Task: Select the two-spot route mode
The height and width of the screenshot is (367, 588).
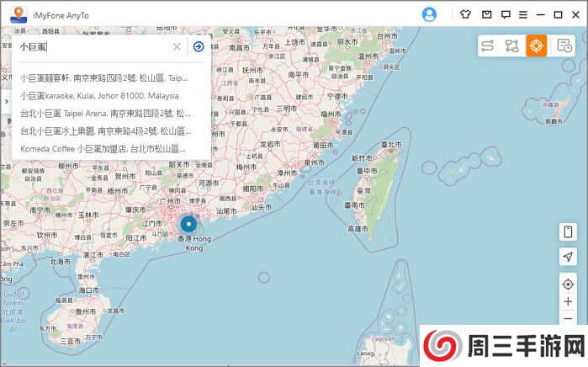Action: click(x=487, y=46)
